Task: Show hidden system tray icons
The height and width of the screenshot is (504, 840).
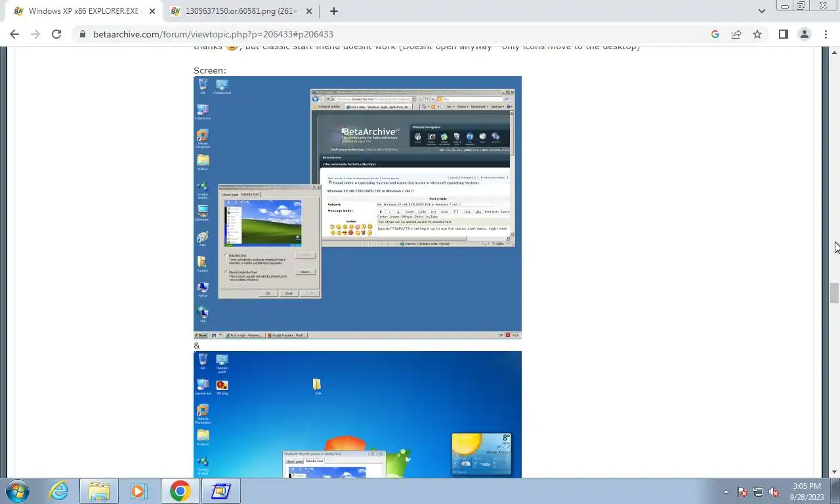Action: [726, 492]
